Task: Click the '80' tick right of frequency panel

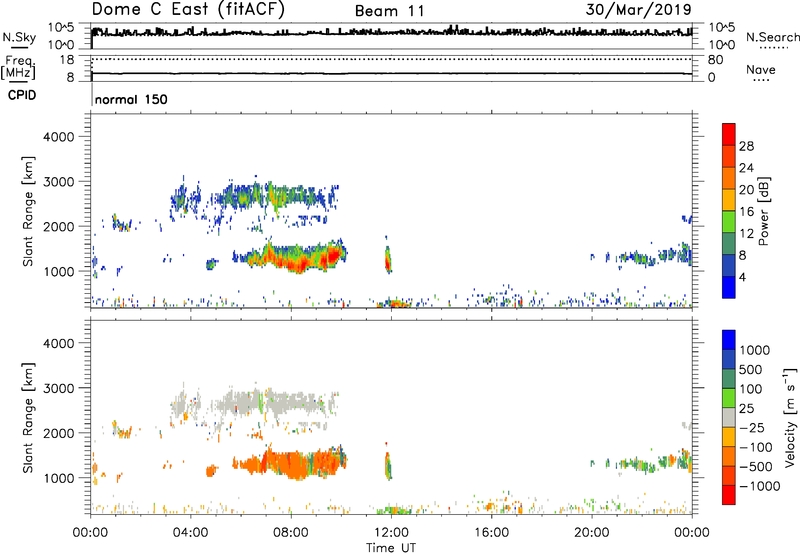Action: coord(715,60)
